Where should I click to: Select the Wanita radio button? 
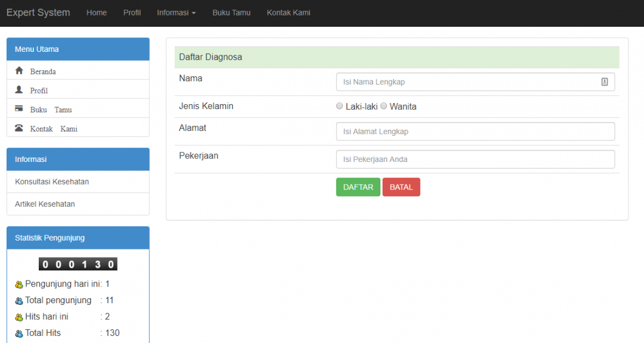pos(383,106)
